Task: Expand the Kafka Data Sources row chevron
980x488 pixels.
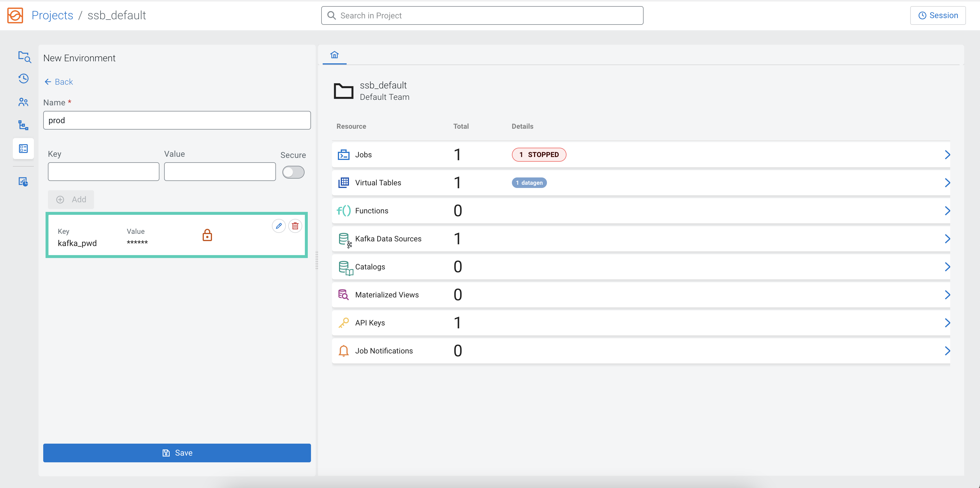Action: click(947, 239)
